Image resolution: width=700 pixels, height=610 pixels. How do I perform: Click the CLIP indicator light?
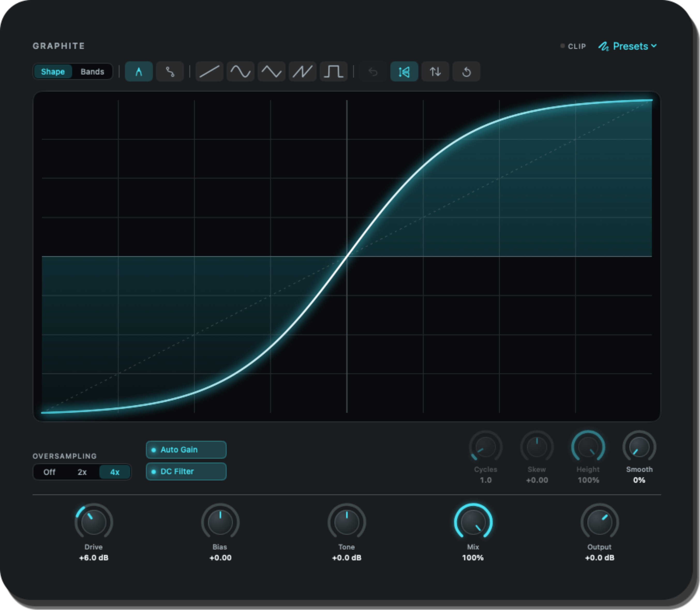562,46
